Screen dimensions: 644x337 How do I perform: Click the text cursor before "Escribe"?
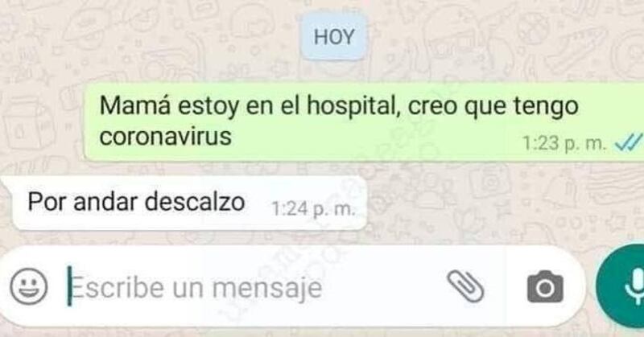pos(70,286)
